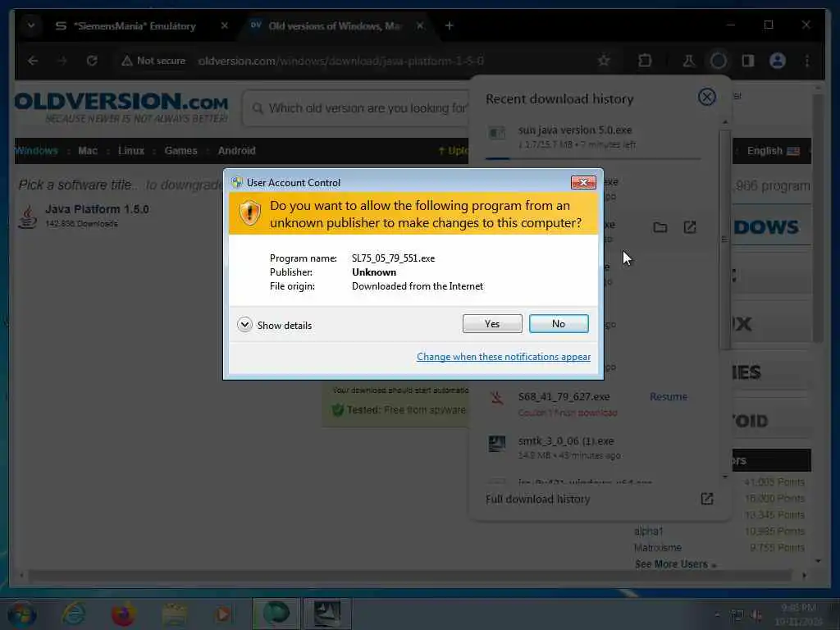Open the English language selector

click(774, 151)
